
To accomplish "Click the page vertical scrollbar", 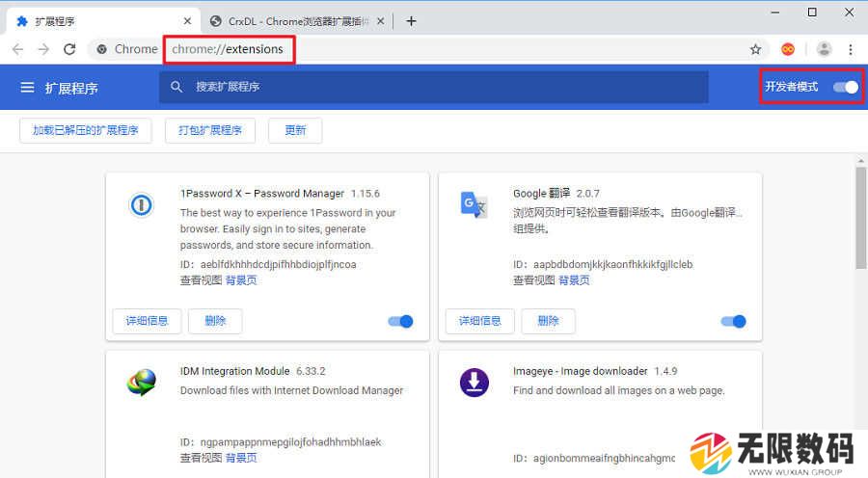I will click(x=861, y=218).
